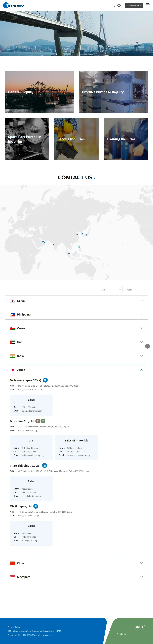Open the Privacy Policy link
Image resolution: width=153 pixels, height=644 pixels.
[14, 627]
